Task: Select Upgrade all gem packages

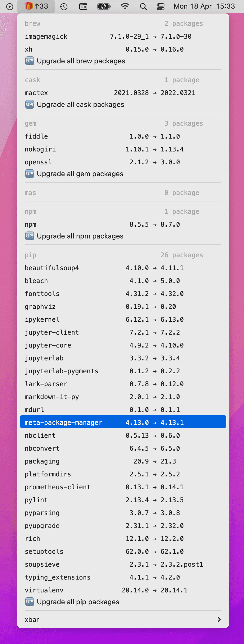Action: point(123,174)
